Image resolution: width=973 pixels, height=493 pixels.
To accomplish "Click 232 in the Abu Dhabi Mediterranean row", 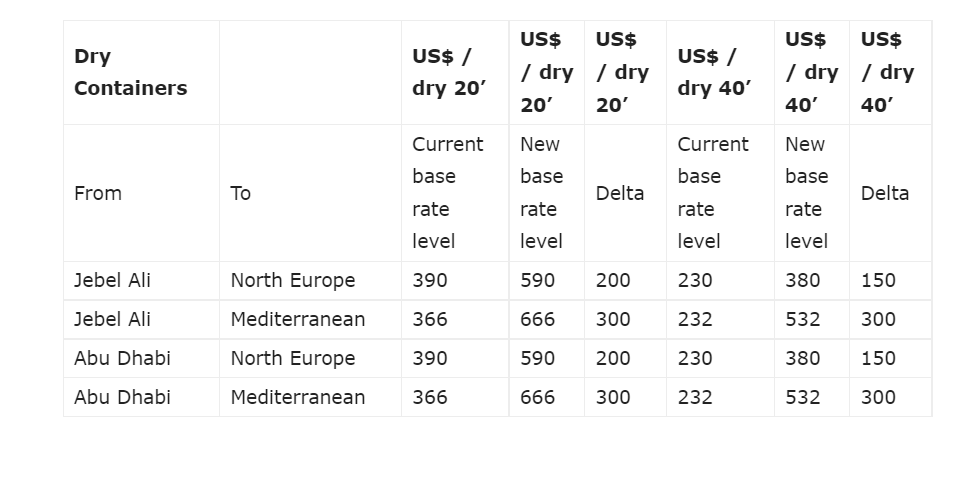I will tap(695, 397).
